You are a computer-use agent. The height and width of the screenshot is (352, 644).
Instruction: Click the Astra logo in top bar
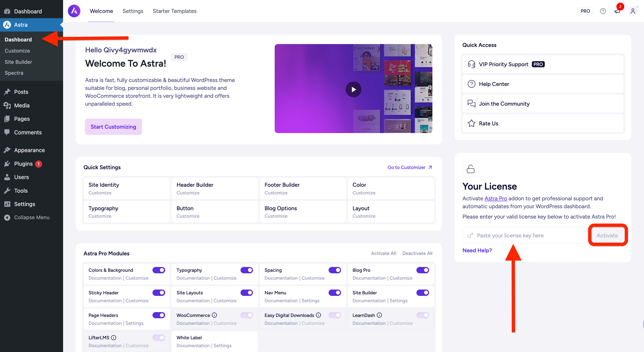[74, 11]
